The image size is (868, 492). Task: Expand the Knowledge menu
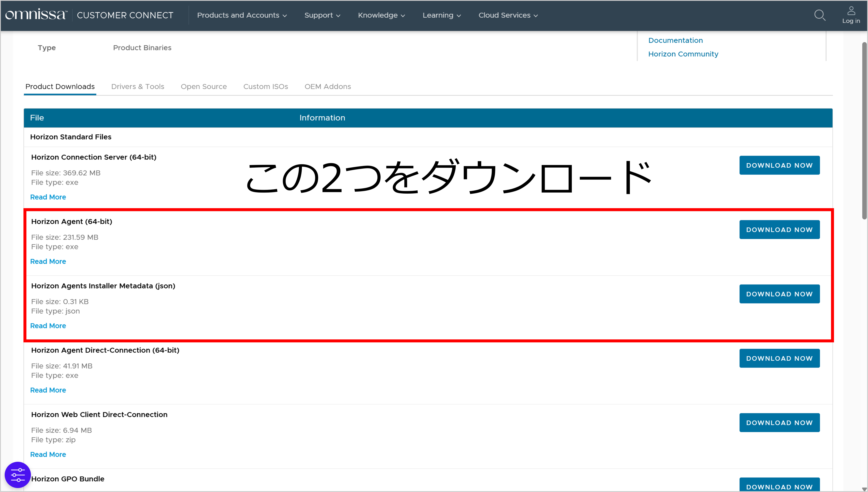tap(381, 15)
